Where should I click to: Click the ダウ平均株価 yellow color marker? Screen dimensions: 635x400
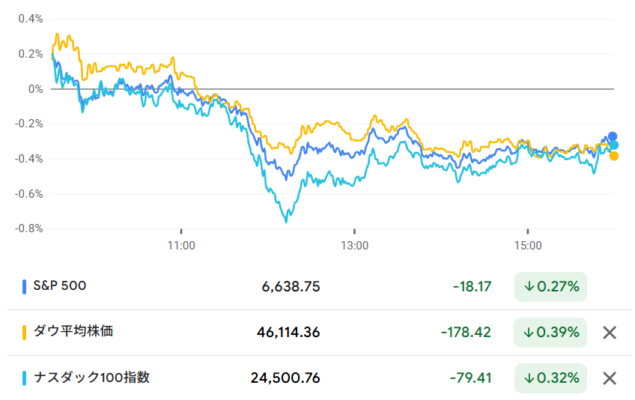click(24, 332)
